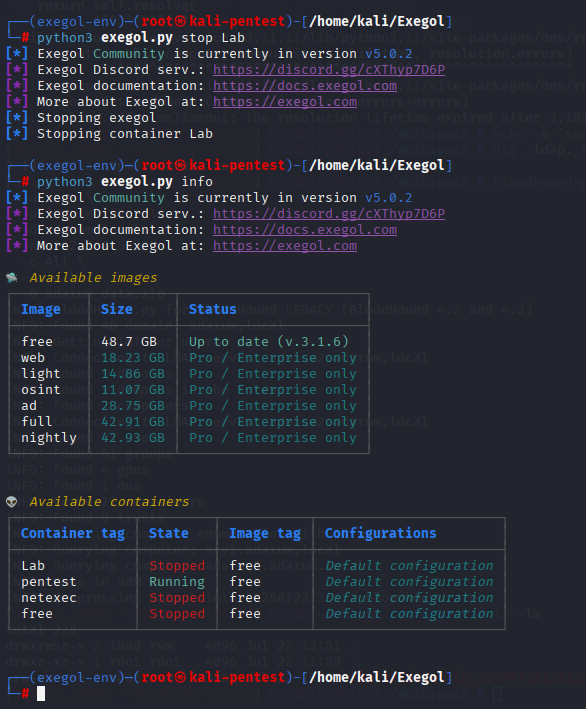Click the '42.91 GB' size value
Screen dimensions: 586x709
[132, 421]
